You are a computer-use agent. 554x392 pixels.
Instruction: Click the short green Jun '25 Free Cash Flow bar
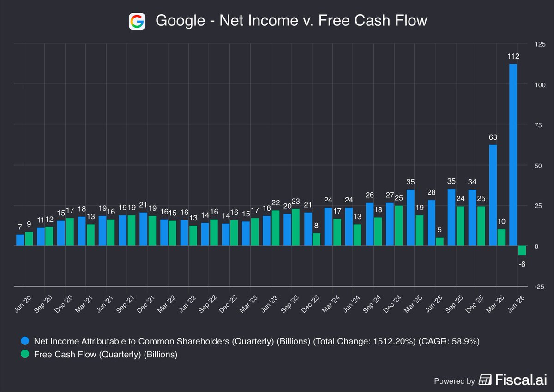[x=440, y=242]
